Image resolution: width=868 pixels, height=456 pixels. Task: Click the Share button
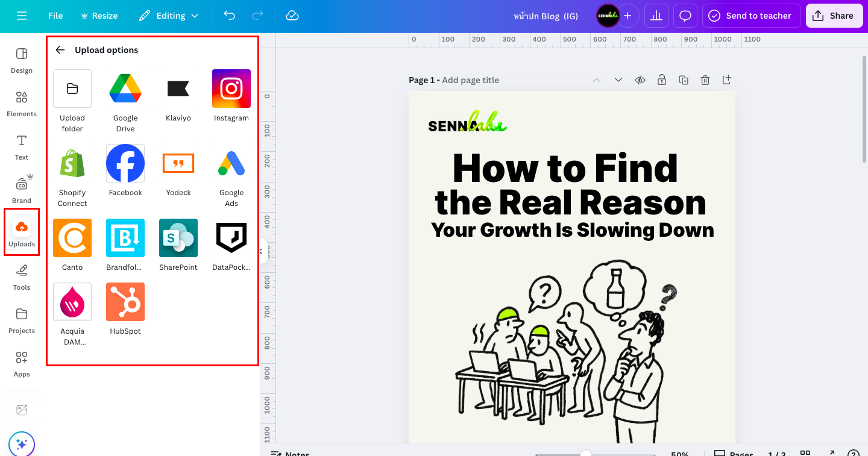tap(834, 16)
